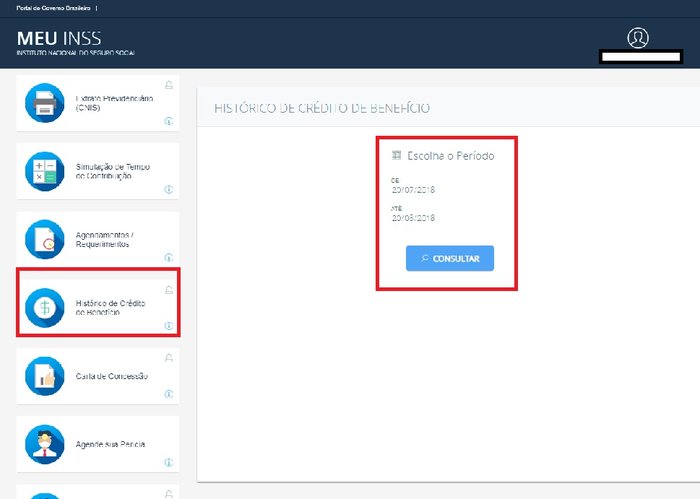This screenshot has height=499, width=700.
Task: Click the Histórico de Crédito dollar icon
Action: tap(45, 308)
